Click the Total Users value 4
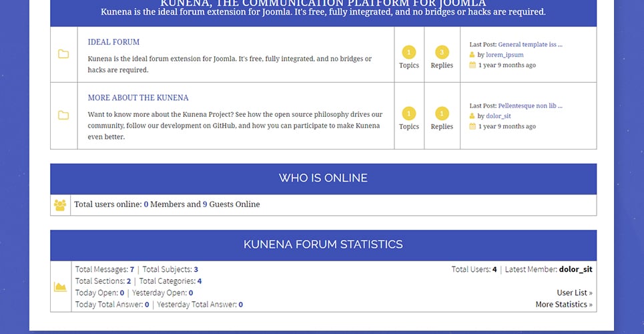644x334 pixels. tap(495, 270)
